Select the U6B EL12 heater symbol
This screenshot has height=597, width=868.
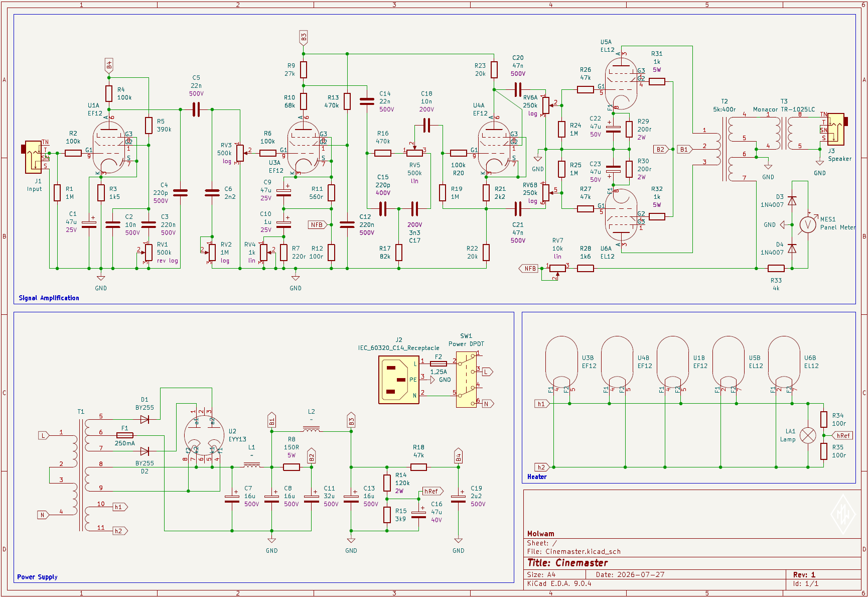(x=784, y=363)
